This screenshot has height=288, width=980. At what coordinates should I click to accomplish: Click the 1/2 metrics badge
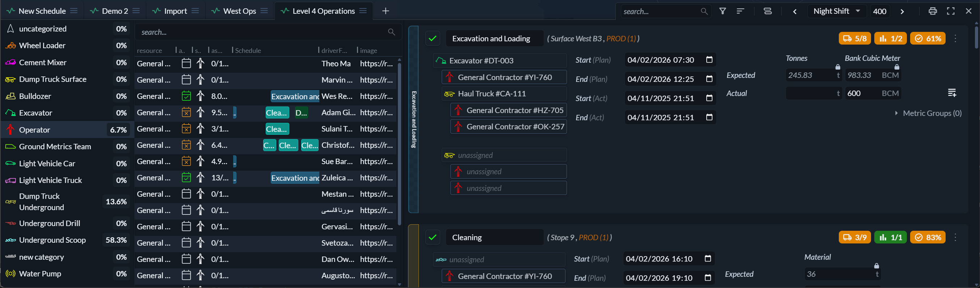pyautogui.click(x=890, y=38)
